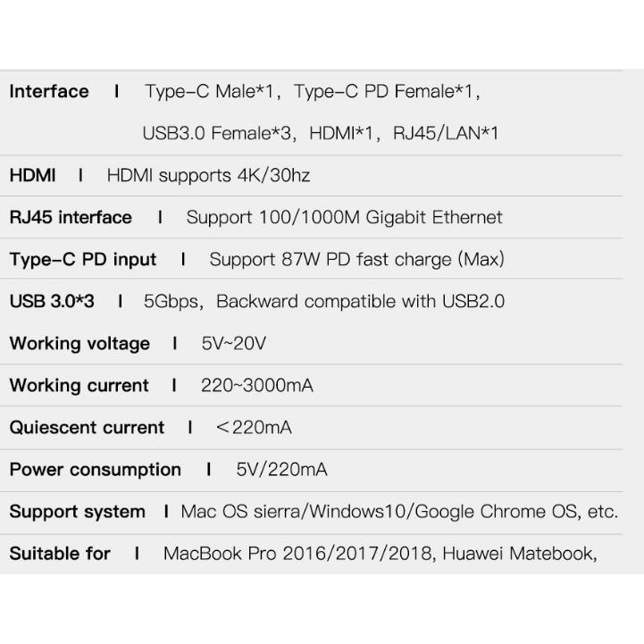Select "Support 100/1000M Gigabit Ethernet" text
Screen dimensions: 644x644
344,217
